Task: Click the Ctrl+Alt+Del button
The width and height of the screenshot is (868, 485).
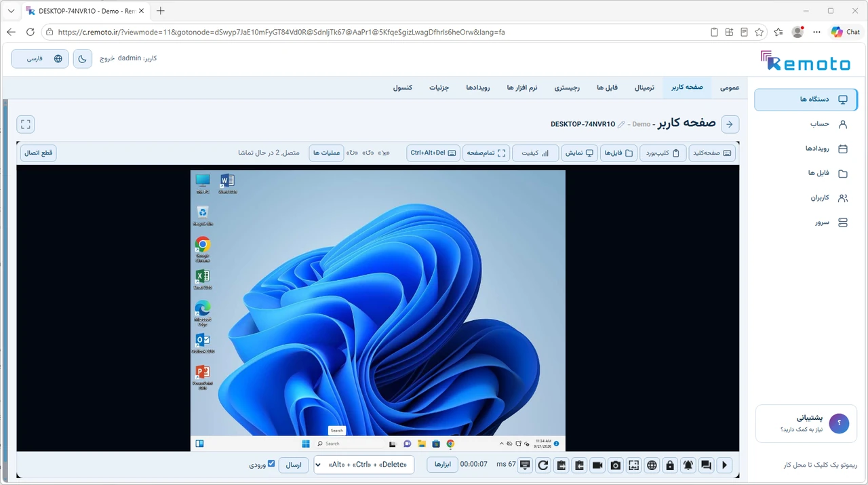Action: [x=434, y=153]
